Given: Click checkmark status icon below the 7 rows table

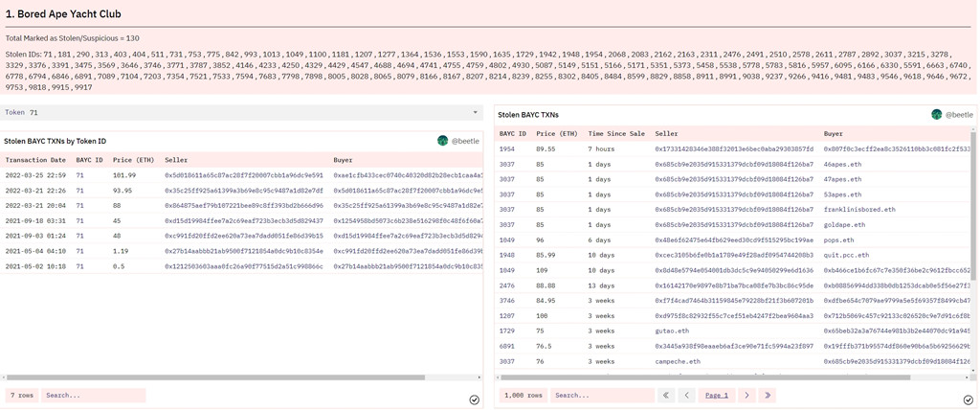Looking at the screenshot, I should [x=474, y=399].
